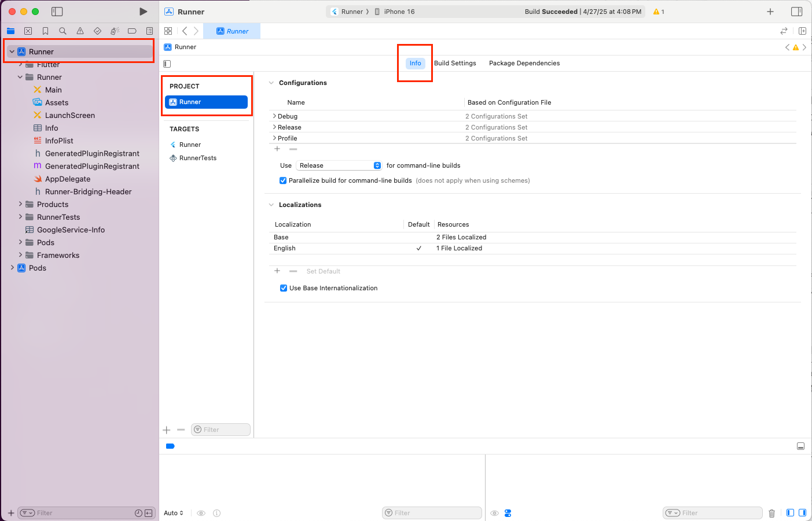Hide the debug area

[x=800, y=446]
